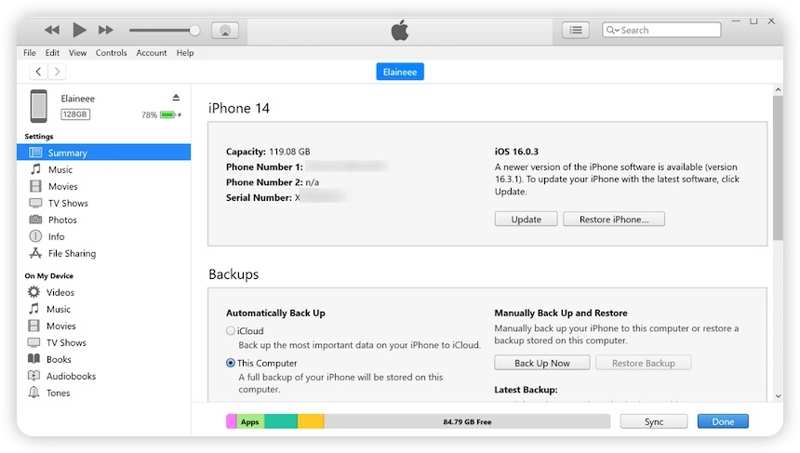Open Music under Settings
This screenshot has height=453, width=800.
coord(60,169)
